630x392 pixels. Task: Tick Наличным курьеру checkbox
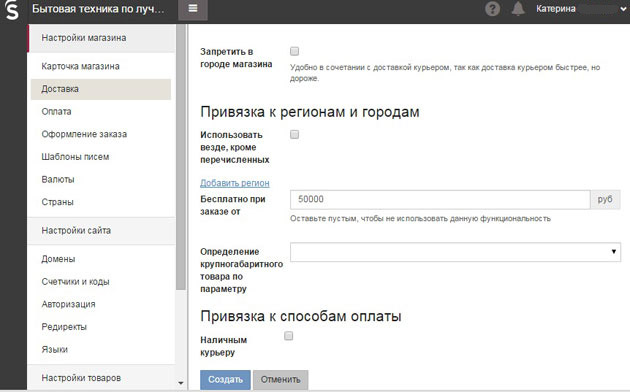coord(288,336)
